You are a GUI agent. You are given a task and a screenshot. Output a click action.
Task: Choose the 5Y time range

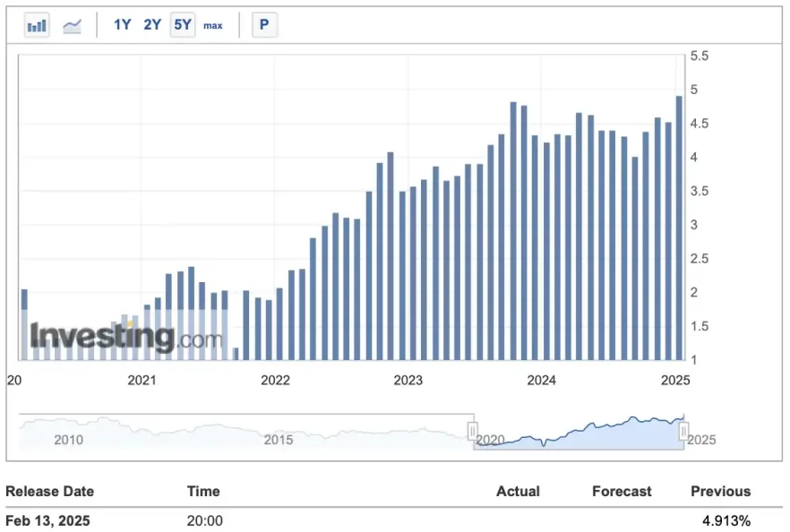(x=183, y=25)
